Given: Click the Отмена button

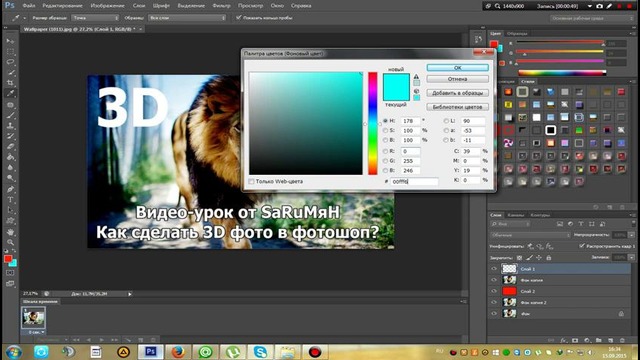Looking at the screenshot, I should point(458,79).
